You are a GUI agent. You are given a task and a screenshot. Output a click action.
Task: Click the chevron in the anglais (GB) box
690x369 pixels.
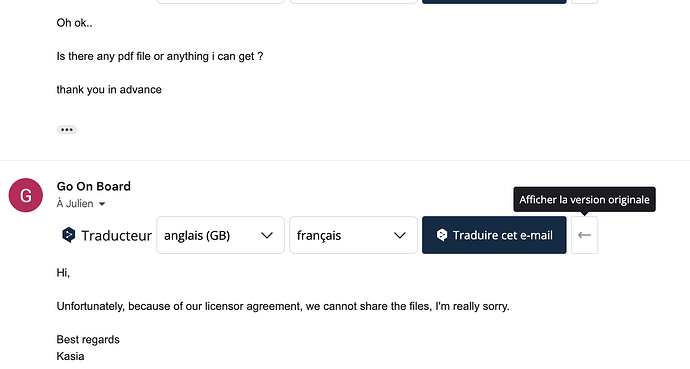coord(267,236)
